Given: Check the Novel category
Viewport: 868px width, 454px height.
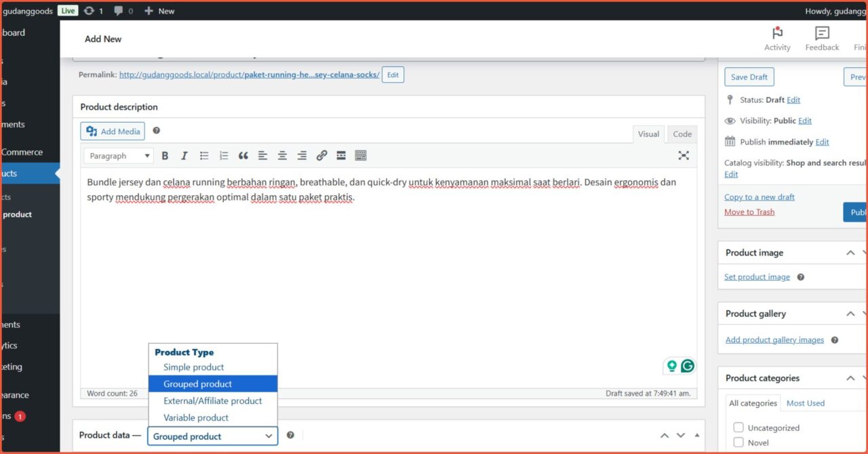Looking at the screenshot, I should pos(738,442).
